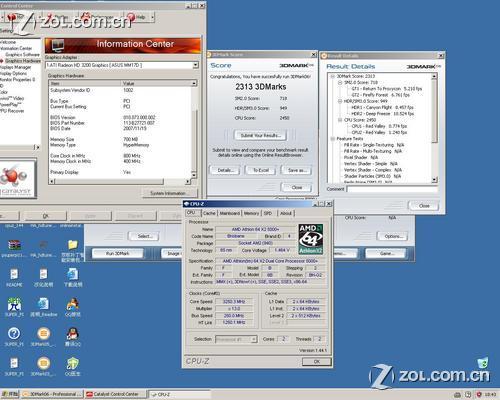Viewport: 500px width, 400px height.
Task: Click the Run 3DMark button
Action: coord(117,254)
